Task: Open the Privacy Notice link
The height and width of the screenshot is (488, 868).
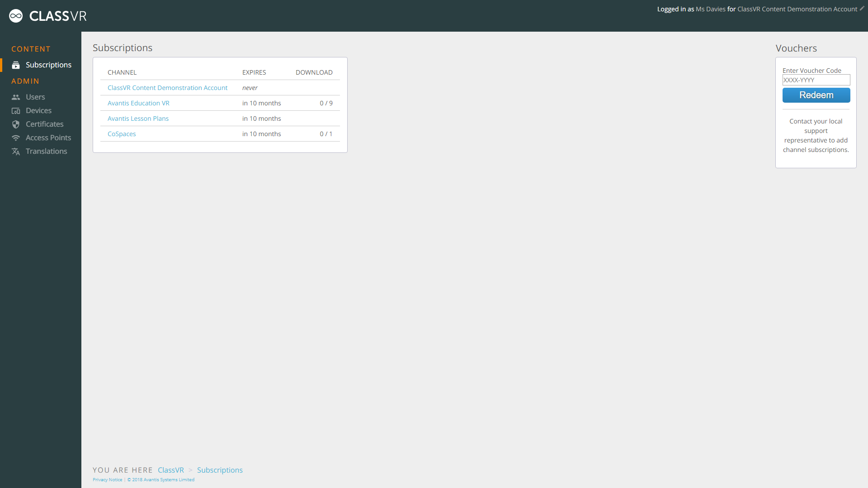Action: pyautogui.click(x=107, y=480)
